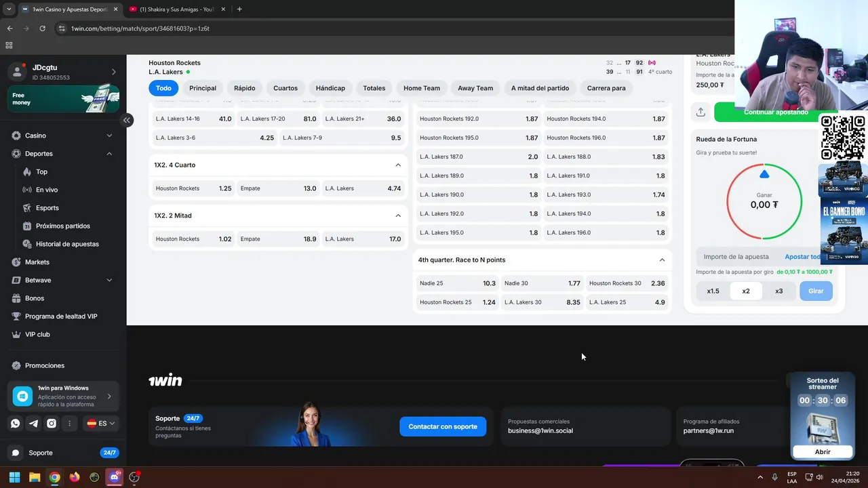This screenshot has width=868, height=488.
Task: Collapse 1X2. 4 Cuarto market
Action: pyautogui.click(x=398, y=165)
